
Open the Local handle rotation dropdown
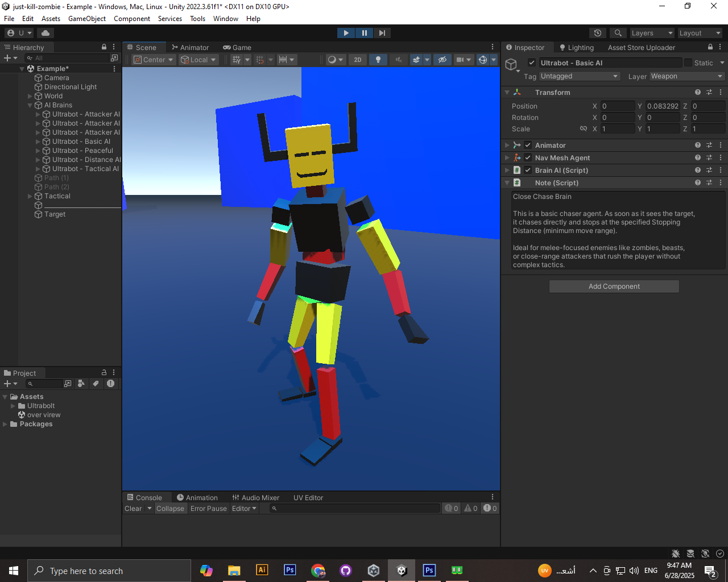(x=198, y=60)
